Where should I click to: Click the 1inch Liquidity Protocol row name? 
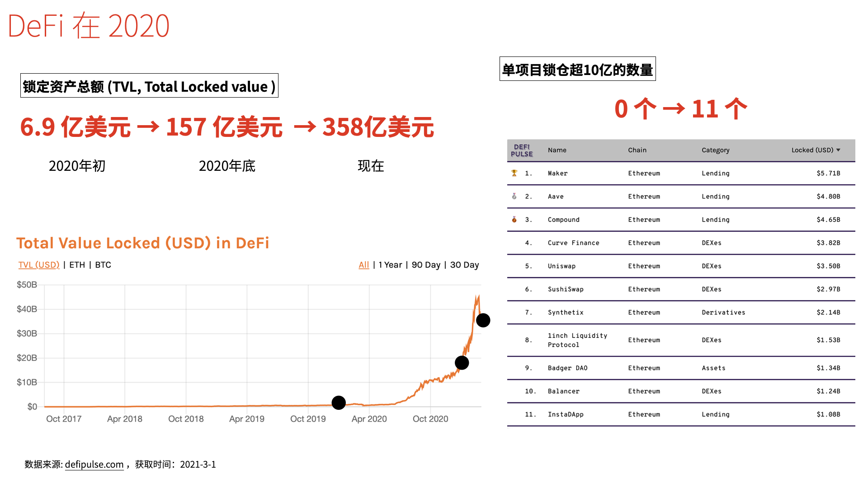(577, 340)
